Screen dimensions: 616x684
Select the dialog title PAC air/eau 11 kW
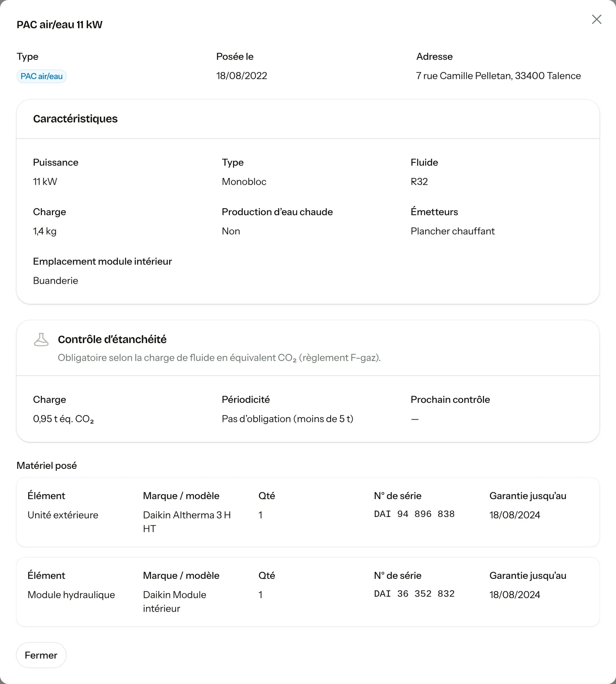click(x=60, y=25)
